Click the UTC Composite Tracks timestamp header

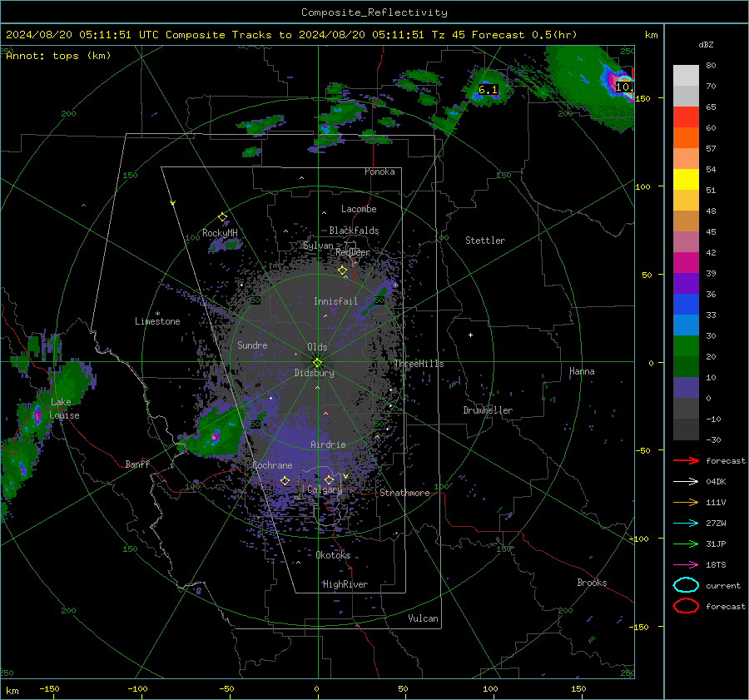[x=291, y=35]
